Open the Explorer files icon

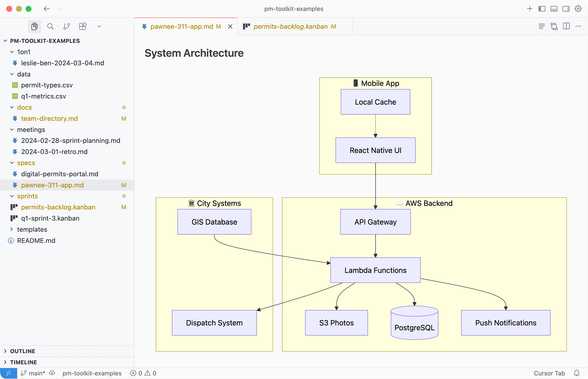(x=34, y=26)
